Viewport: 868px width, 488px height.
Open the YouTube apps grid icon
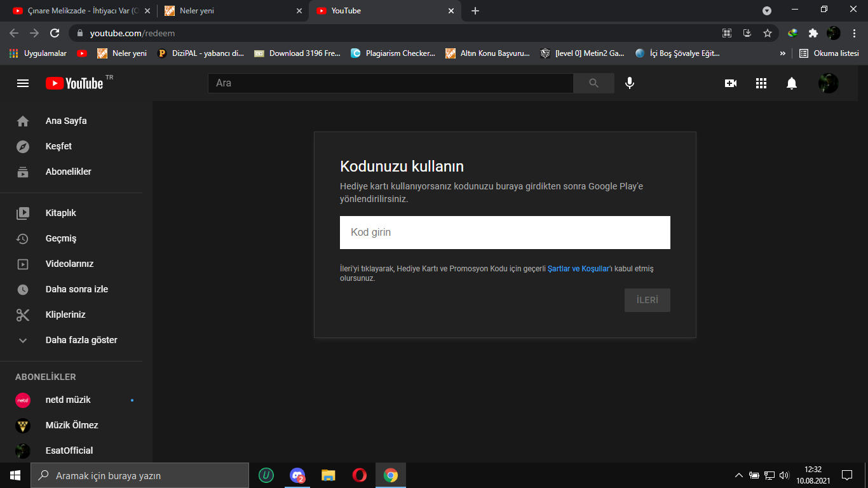[761, 83]
